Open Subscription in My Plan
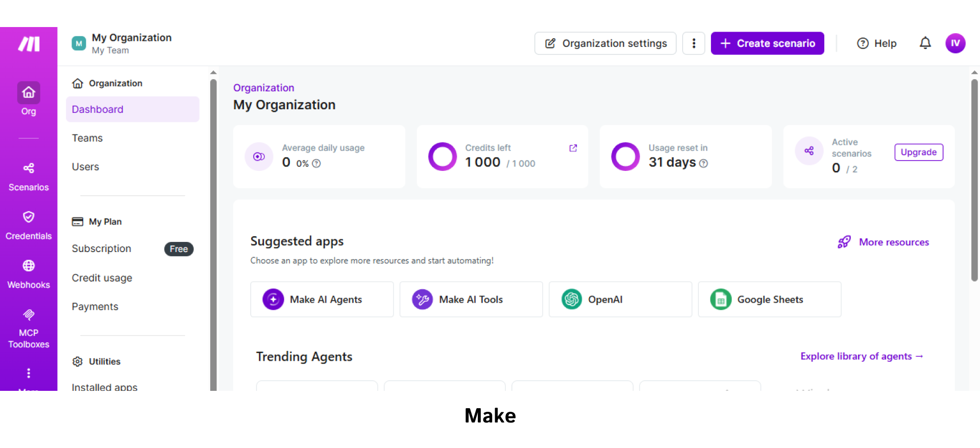This screenshot has width=980, height=448. (x=101, y=248)
